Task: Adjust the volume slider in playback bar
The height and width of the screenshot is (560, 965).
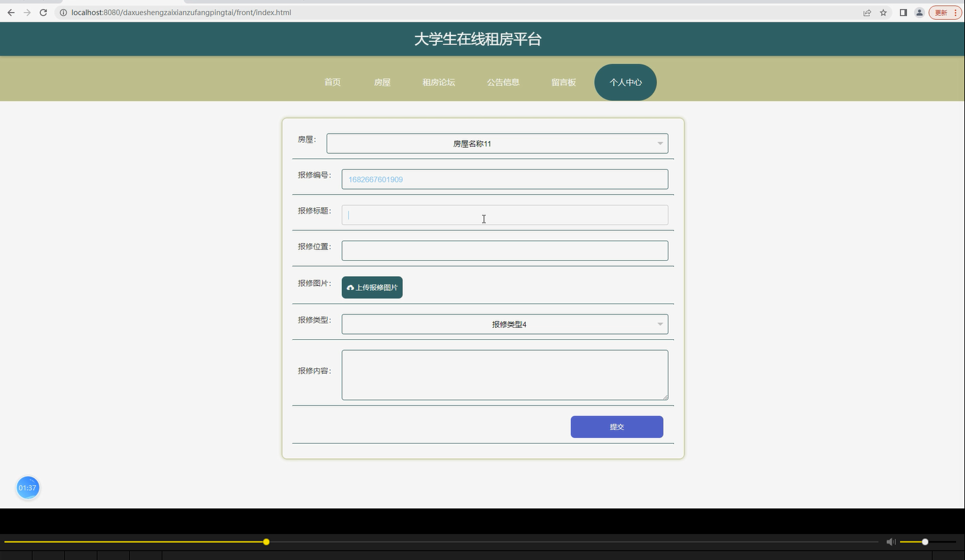Action: click(x=924, y=542)
